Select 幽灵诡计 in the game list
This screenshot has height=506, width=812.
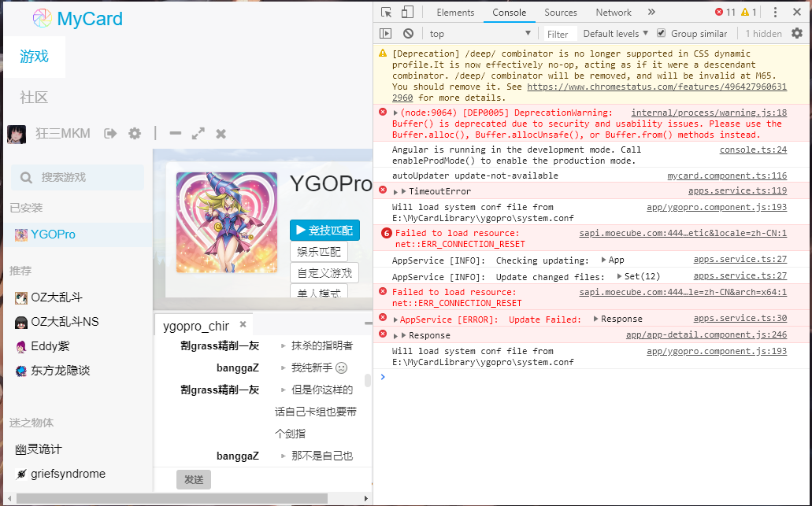click(x=39, y=449)
